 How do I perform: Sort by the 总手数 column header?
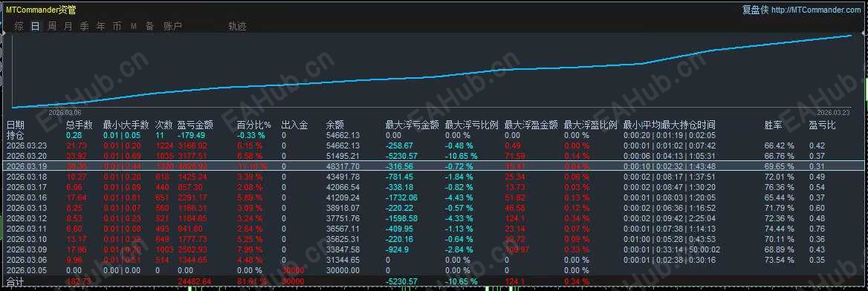click(80, 125)
